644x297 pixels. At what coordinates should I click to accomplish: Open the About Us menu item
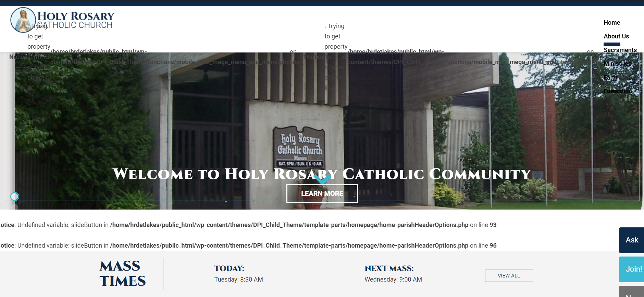616,36
